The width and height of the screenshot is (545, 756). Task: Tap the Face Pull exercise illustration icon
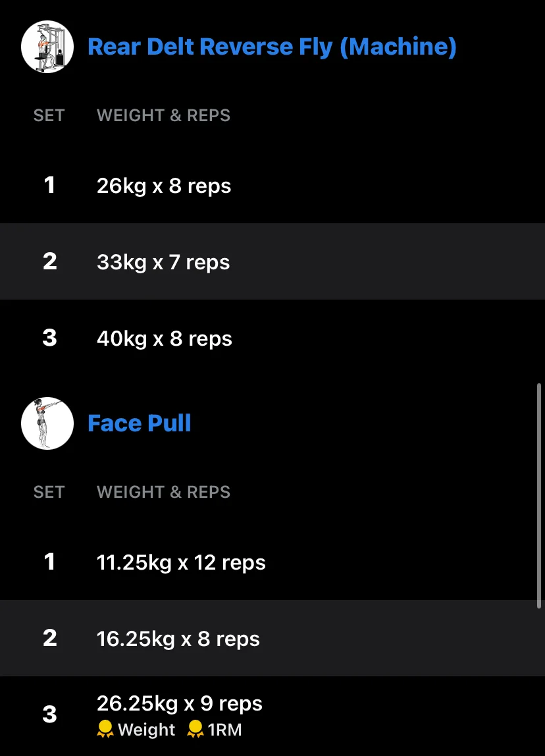click(x=47, y=423)
